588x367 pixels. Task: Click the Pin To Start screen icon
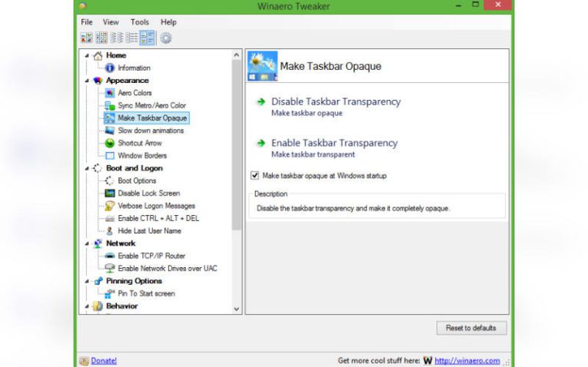[x=109, y=293]
